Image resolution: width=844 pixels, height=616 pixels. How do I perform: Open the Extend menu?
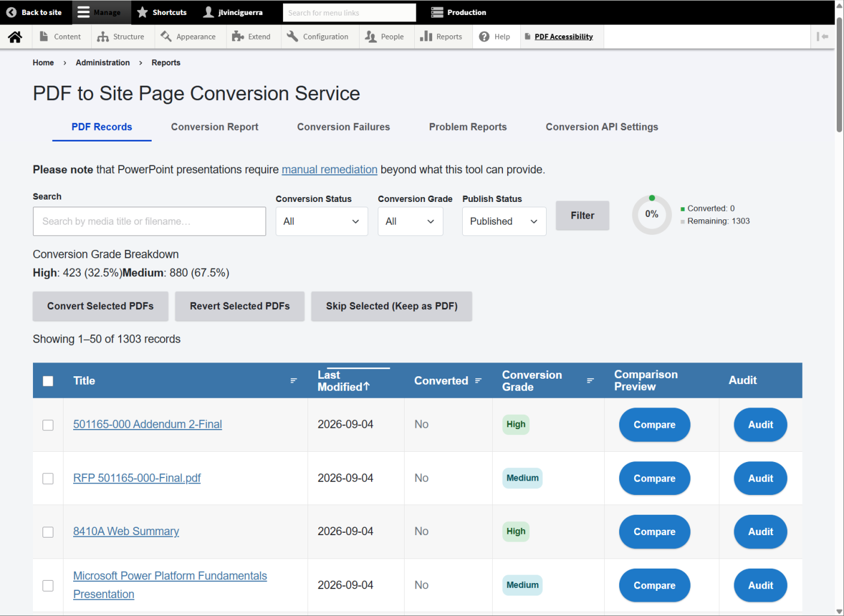click(x=252, y=37)
